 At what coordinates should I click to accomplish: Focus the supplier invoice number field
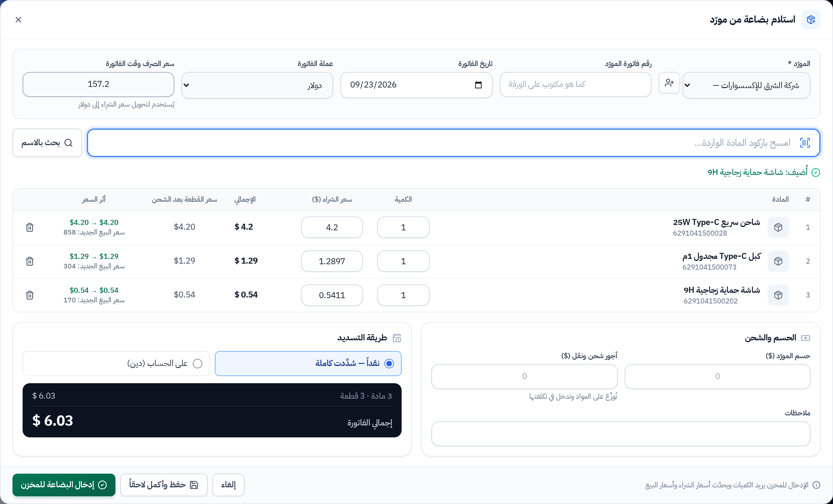pos(575,84)
